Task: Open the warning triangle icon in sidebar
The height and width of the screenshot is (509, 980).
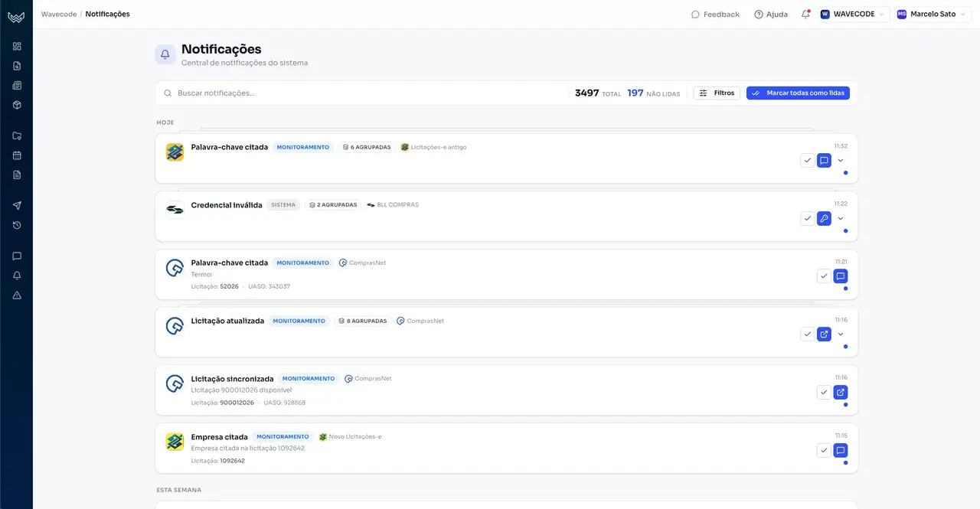Action: click(x=17, y=295)
